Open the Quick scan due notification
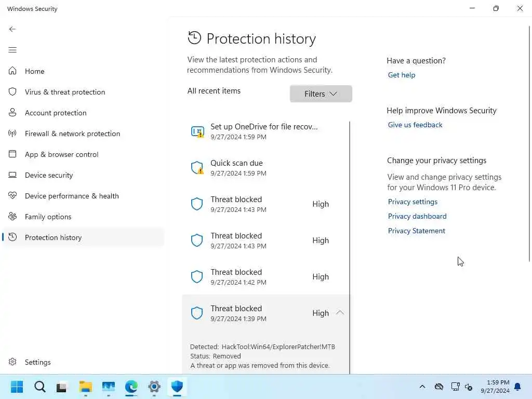 point(265,168)
